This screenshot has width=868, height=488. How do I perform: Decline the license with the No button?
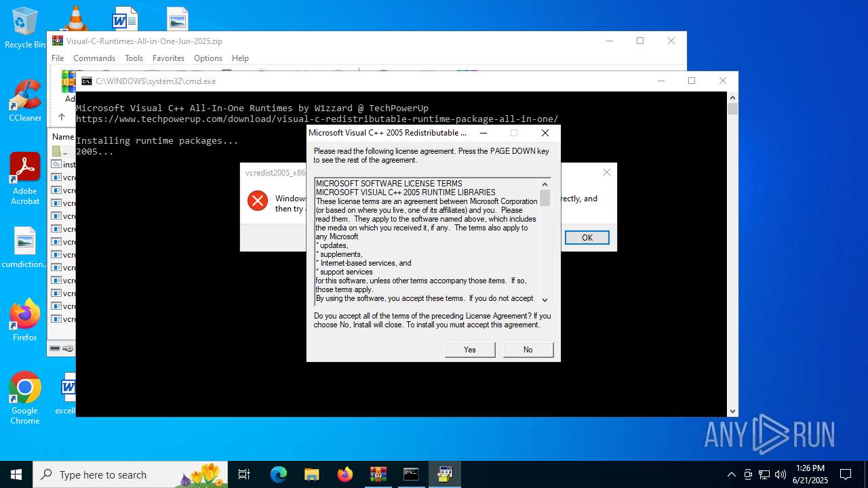point(528,350)
